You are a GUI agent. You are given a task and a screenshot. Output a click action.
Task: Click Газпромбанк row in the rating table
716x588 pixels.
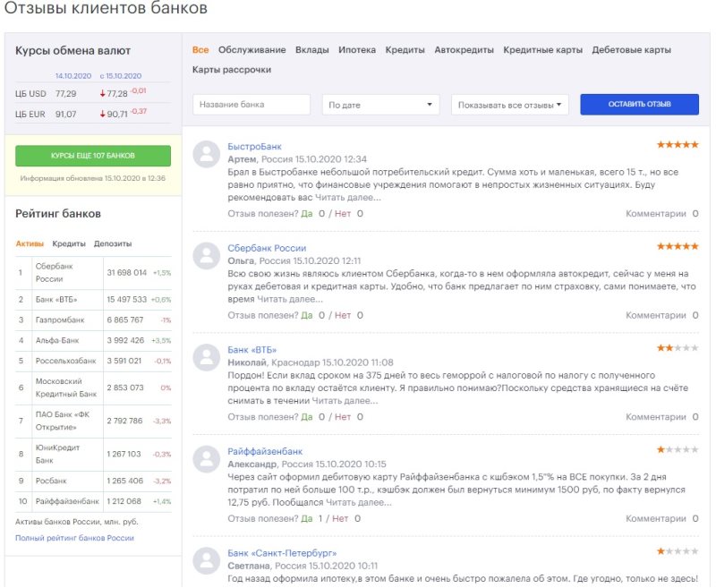click(x=94, y=320)
